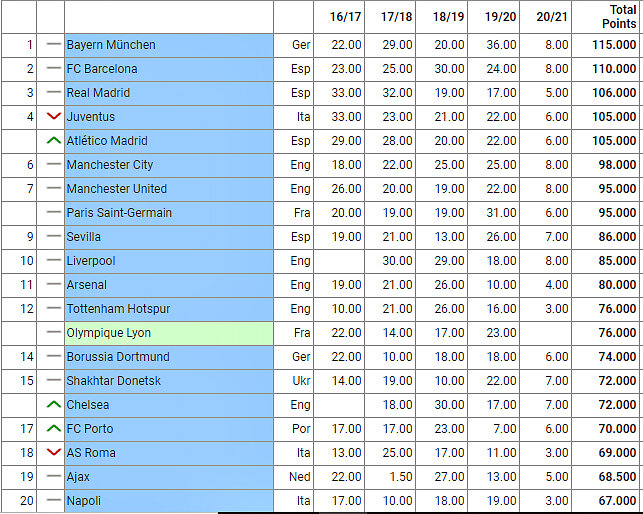The height and width of the screenshot is (514, 643).
Task: Click the 20/21 season column header
Action: pyautogui.click(x=552, y=17)
